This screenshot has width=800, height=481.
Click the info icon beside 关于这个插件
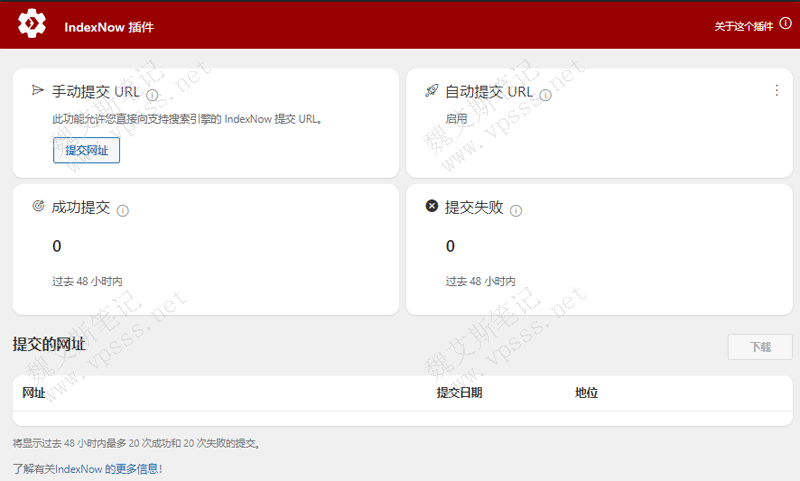tap(786, 24)
